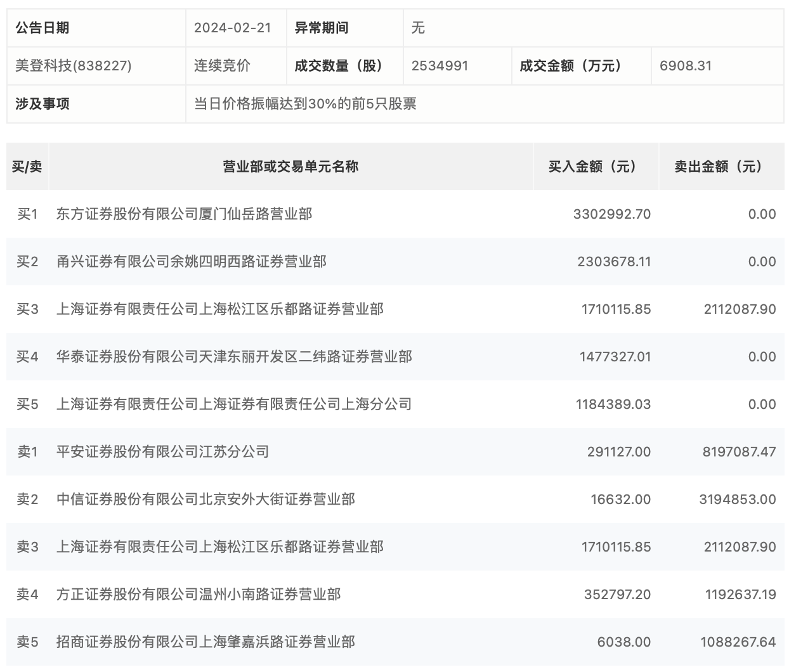Screen dimensions: 789x672
Task: Click the 异常期间 label
Action: 322,28
